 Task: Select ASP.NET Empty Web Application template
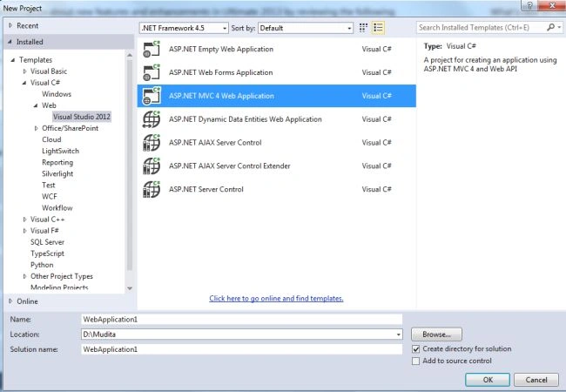coord(277,49)
